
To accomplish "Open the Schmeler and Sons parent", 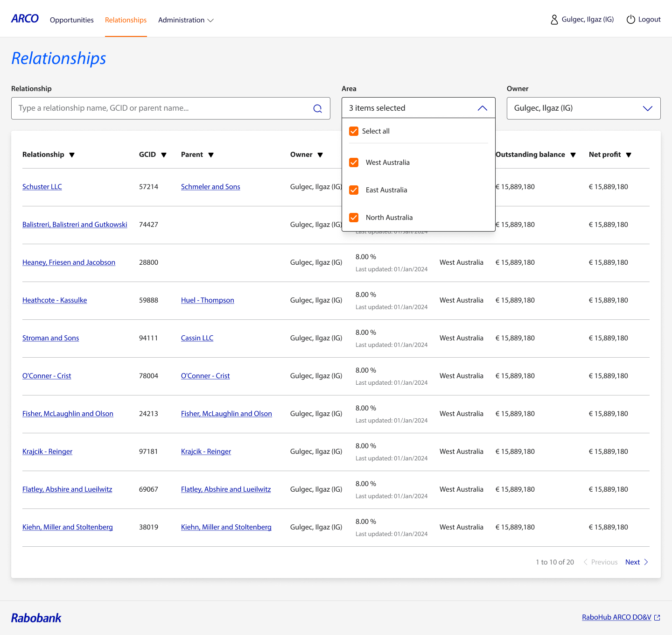I will click(210, 187).
